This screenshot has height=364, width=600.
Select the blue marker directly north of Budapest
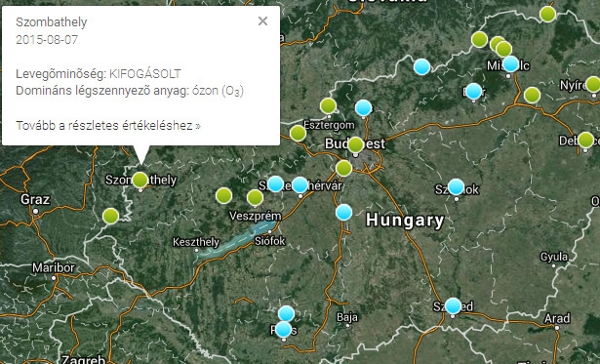364,108
